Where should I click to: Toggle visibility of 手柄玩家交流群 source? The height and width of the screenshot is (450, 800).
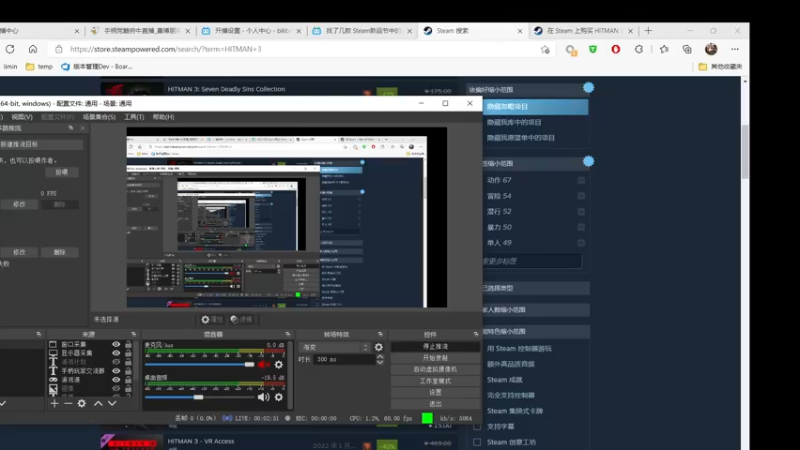pyautogui.click(x=116, y=371)
